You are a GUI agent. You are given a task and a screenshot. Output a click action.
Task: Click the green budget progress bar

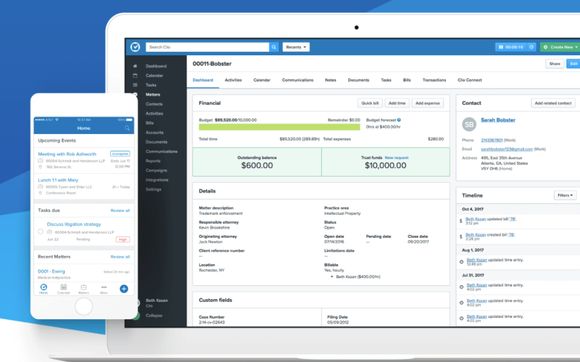point(279,127)
